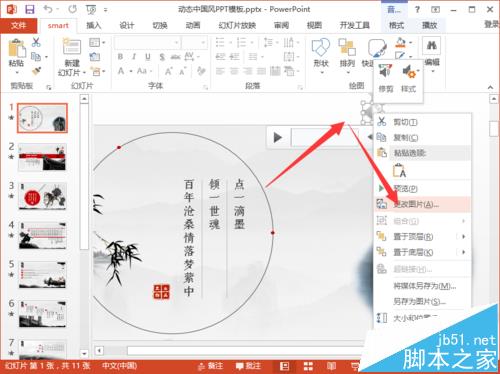Start slideshow from beginning icon in title bar
500x374 pixels.
pos(91,9)
